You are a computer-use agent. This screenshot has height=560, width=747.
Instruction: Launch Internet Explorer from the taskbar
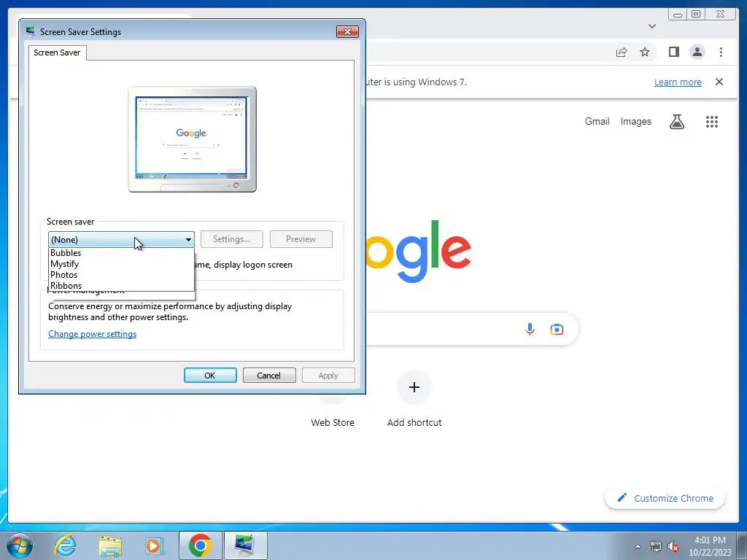tap(65, 545)
